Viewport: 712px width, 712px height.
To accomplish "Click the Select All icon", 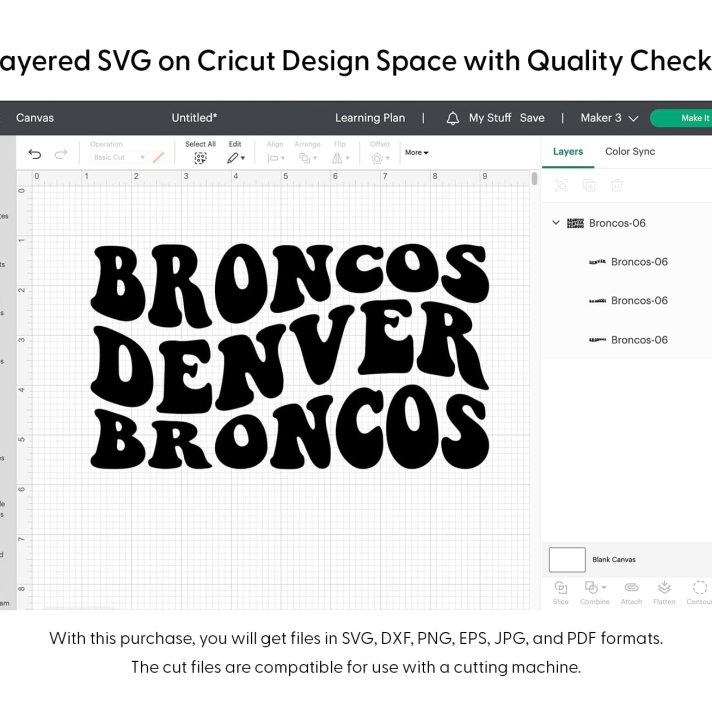I will tap(200, 158).
